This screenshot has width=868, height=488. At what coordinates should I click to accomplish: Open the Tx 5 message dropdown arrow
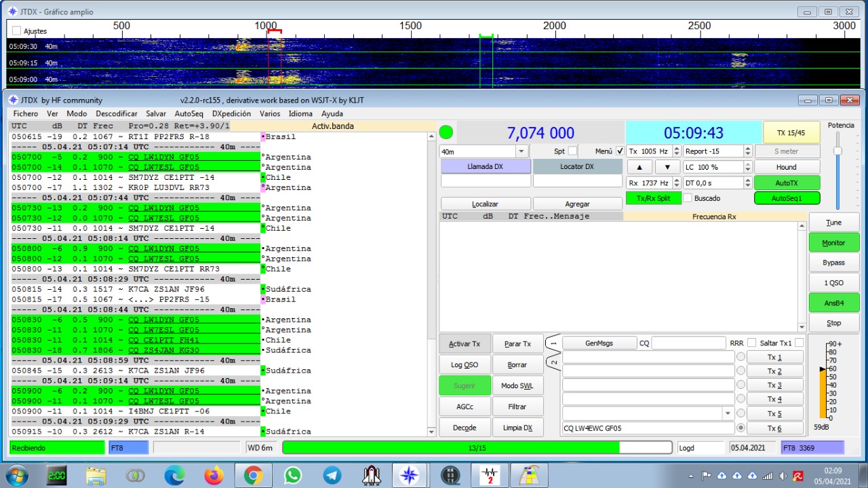tap(728, 413)
